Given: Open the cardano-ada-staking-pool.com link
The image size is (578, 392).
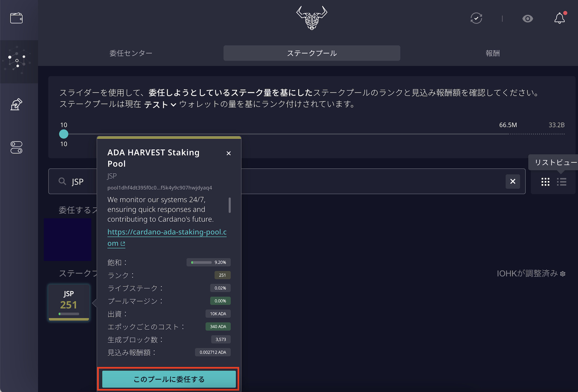Looking at the screenshot, I should 167,237.
